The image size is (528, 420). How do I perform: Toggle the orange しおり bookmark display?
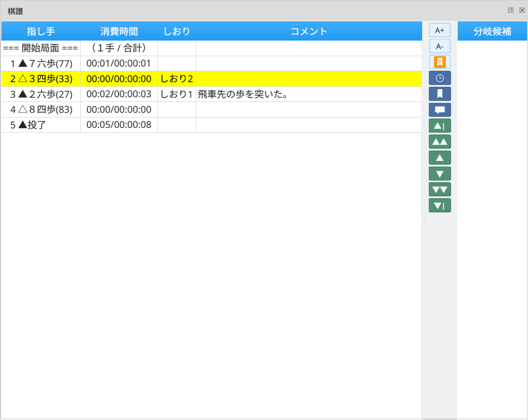439,62
